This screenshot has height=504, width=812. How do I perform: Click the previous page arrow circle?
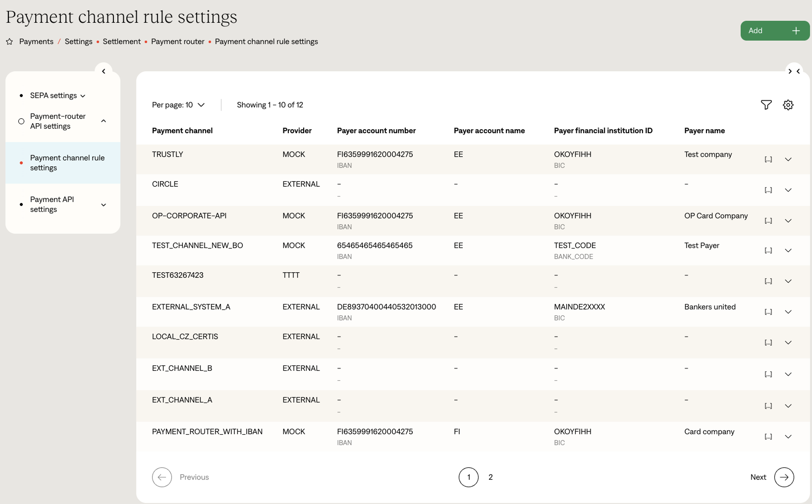pyautogui.click(x=162, y=477)
